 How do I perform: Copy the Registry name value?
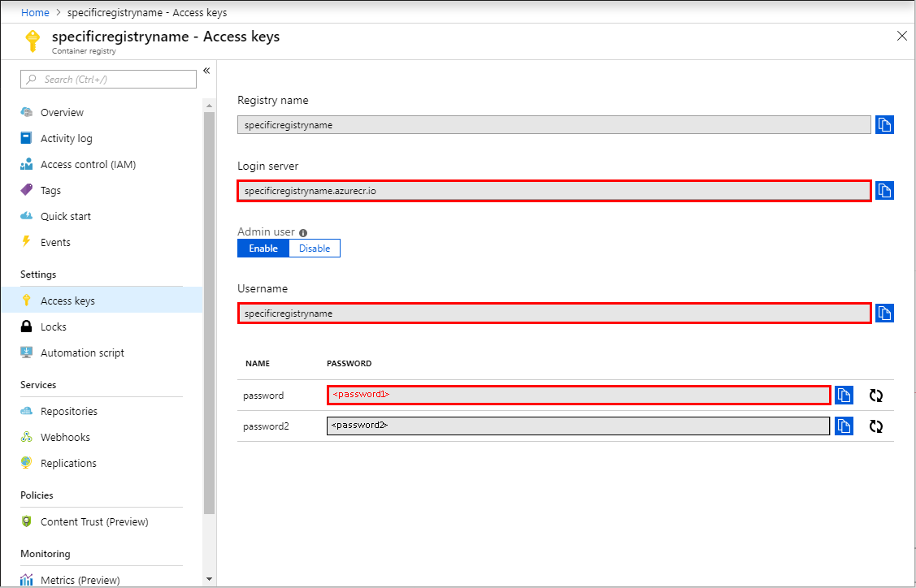(x=884, y=125)
